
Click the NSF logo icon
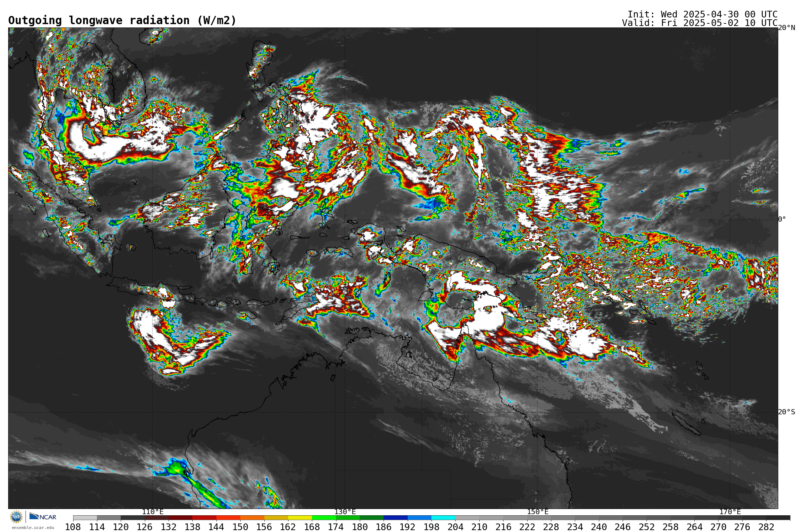point(16,516)
